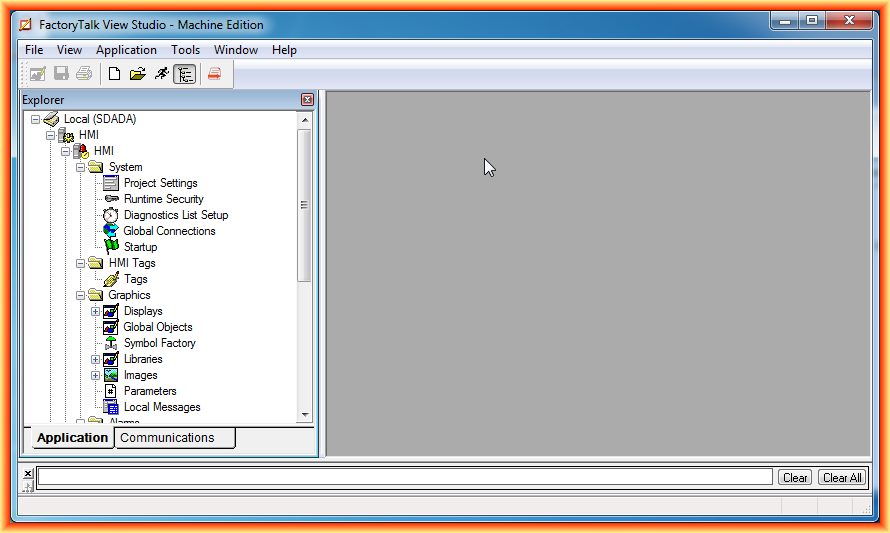Launch Test Application using running man icon
The height and width of the screenshot is (533, 890).
161,74
